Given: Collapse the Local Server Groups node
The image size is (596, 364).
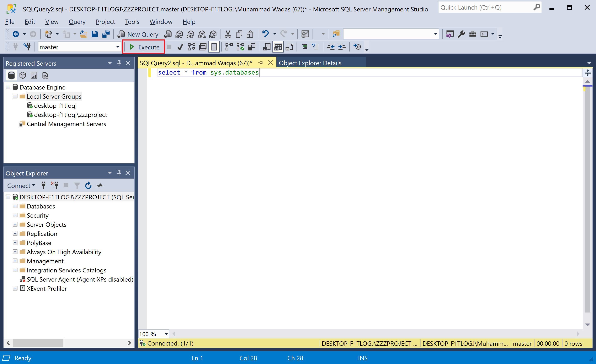Looking at the screenshot, I should (15, 96).
